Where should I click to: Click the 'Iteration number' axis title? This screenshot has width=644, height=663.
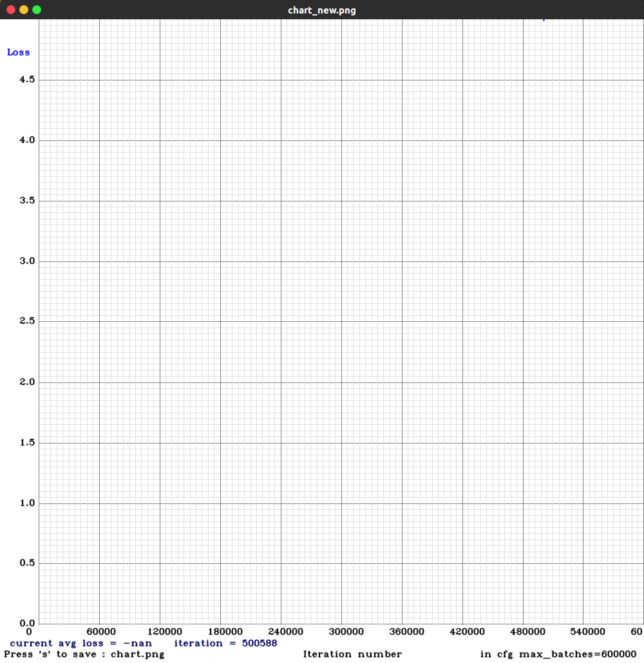pos(352,655)
